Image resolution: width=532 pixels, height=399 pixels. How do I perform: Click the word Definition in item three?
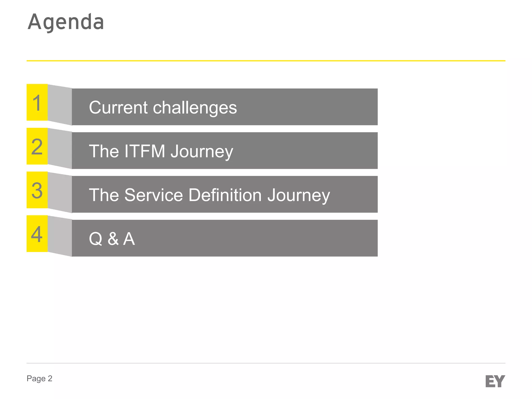(x=225, y=195)
